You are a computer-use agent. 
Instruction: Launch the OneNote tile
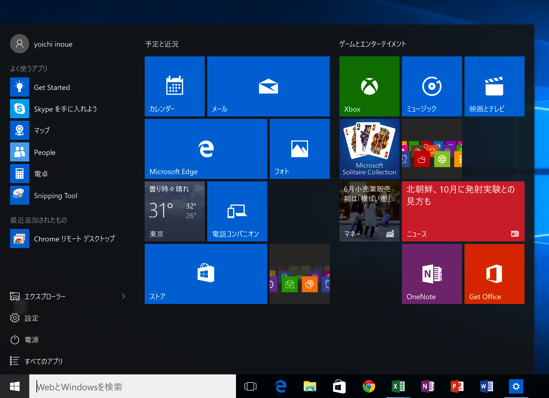[432, 274]
